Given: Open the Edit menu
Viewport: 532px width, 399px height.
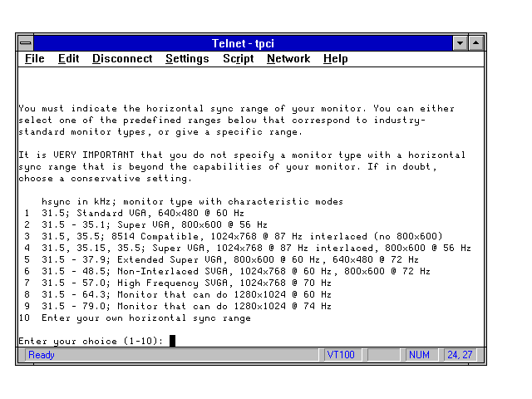Looking at the screenshot, I should pos(68,59).
